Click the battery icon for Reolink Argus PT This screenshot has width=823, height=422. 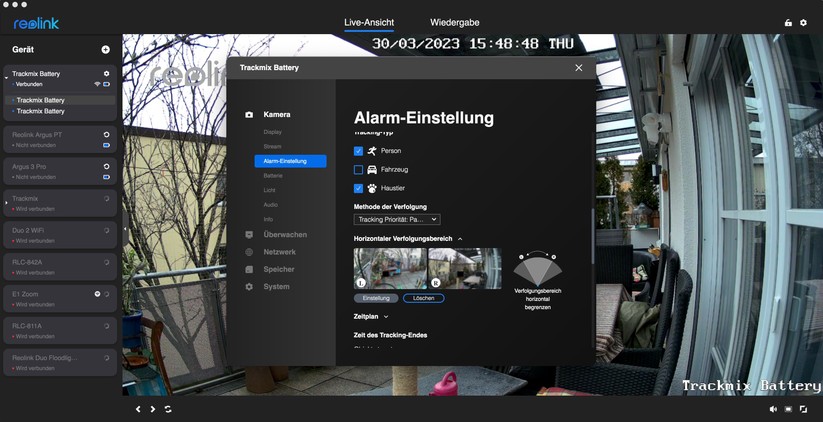[x=107, y=145]
